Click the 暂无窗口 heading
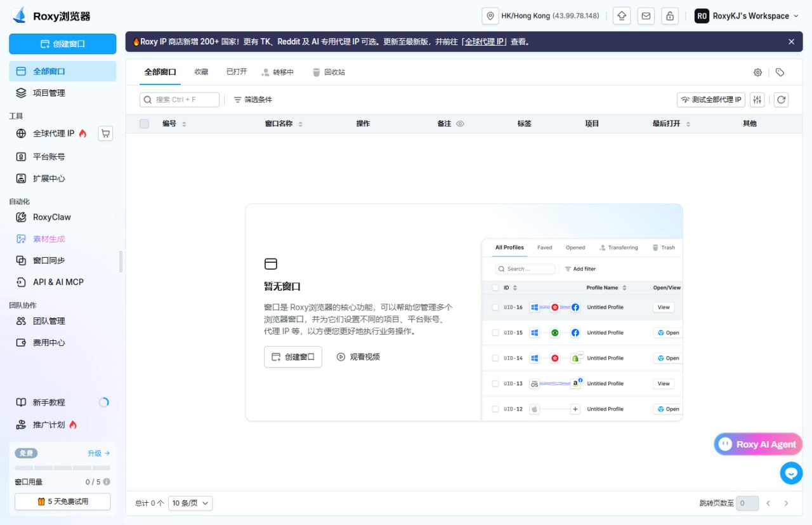The image size is (812, 525). [282, 286]
